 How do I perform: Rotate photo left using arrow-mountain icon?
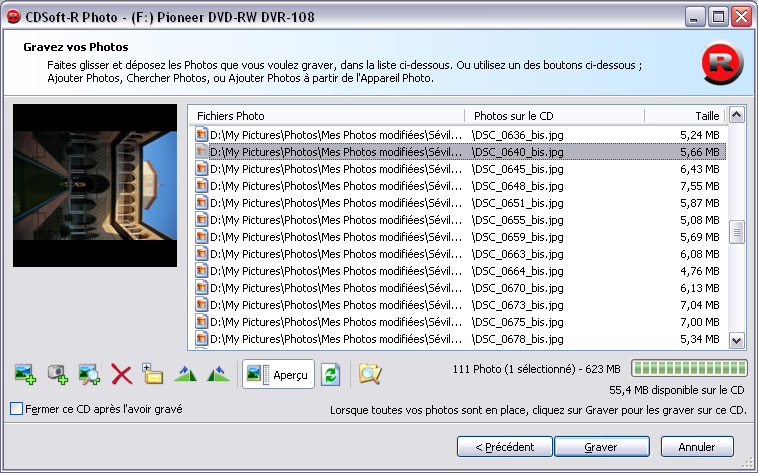coord(218,373)
